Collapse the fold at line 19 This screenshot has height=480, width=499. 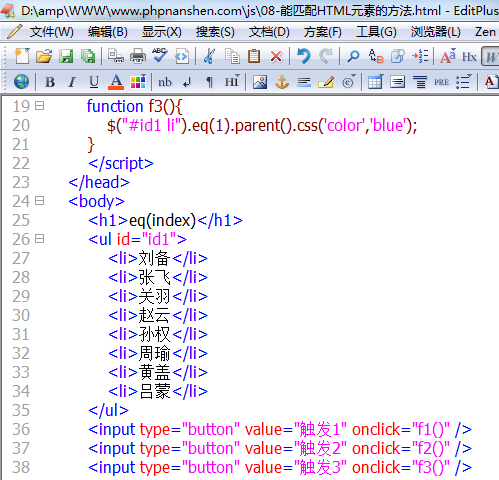click(40, 106)
